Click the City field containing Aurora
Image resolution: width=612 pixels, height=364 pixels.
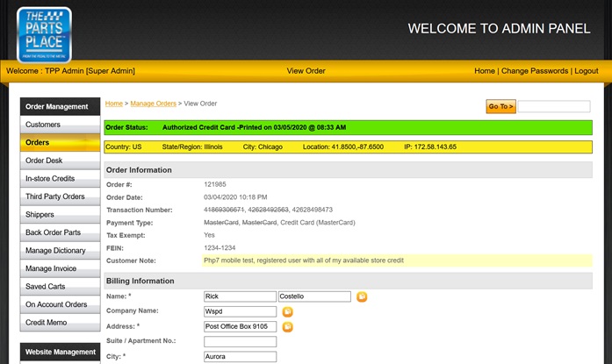pos(239,357)
